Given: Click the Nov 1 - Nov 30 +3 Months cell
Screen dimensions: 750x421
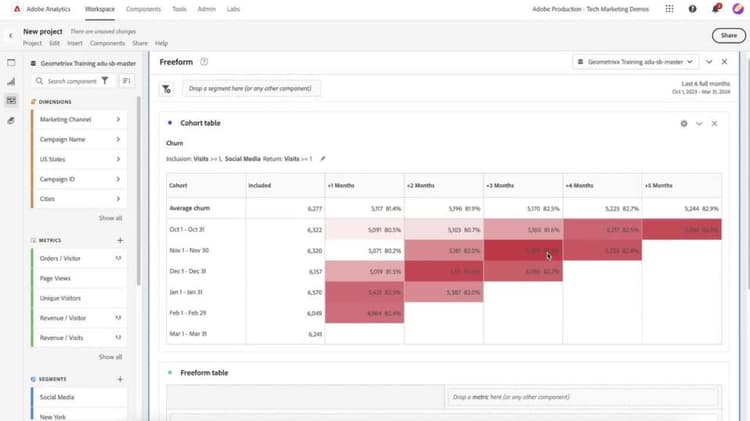Looking at the screenshot, I should [x=523, y=251].
